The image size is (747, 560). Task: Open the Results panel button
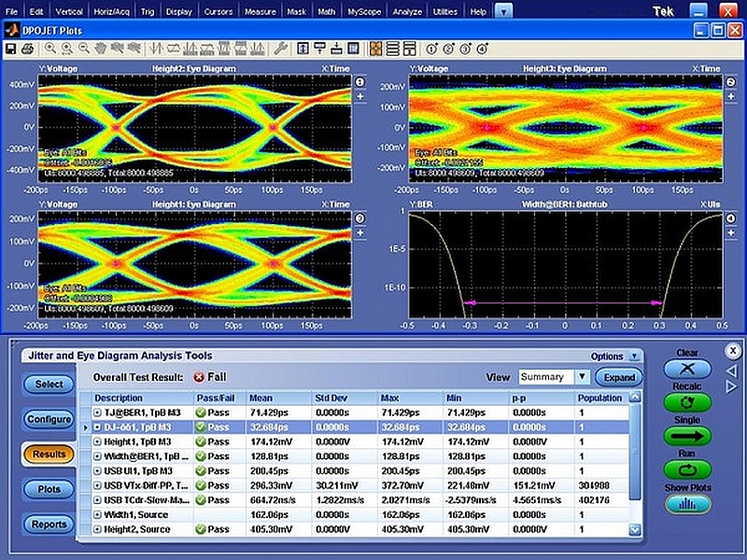pyautogui.click(x=49, y=454)
